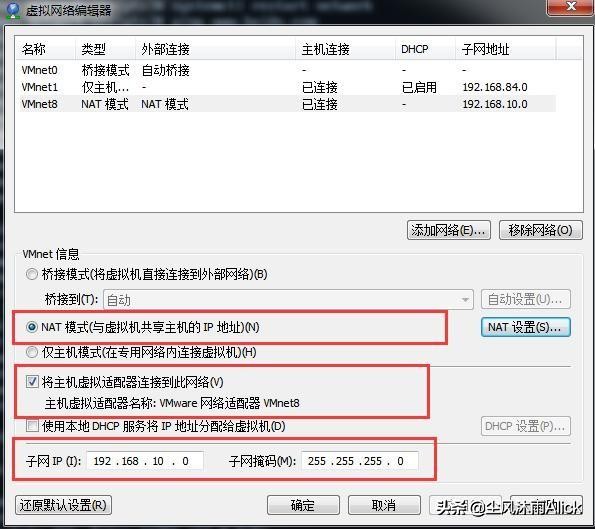Sort by the 主机连接 column header
The image size is (595, 529).
click(x=345, y=49)
